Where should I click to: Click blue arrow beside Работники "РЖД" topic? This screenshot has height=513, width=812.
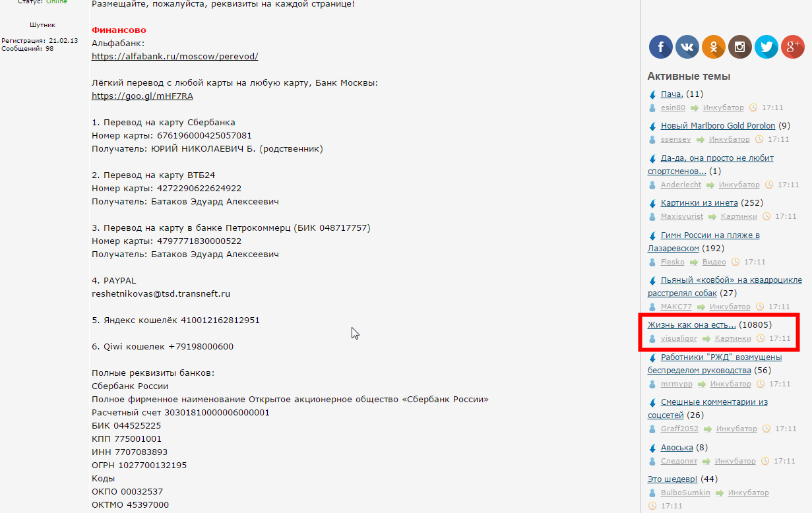click(652, 358)
